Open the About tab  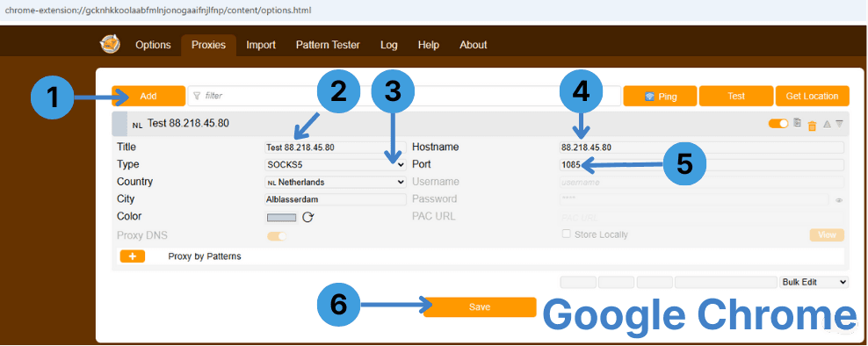(x=474, y=45)
